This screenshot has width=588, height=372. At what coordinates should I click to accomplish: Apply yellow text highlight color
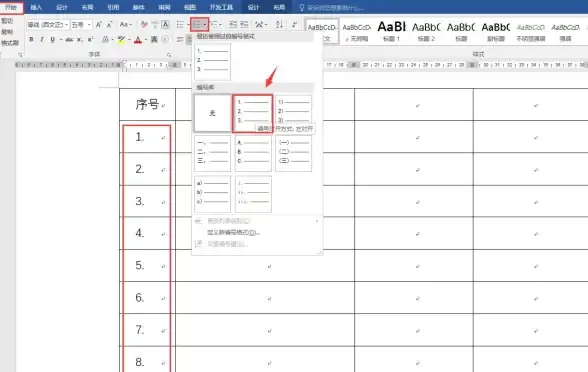point(121,39)
